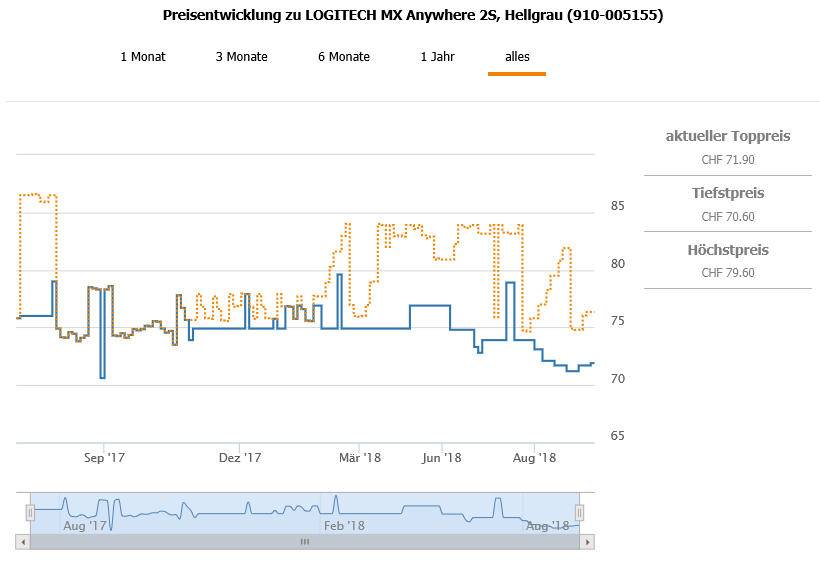This screenshot has height=564, width=820.
Task: Click the aktueller Toppreis label
Action: coord(728,136)
